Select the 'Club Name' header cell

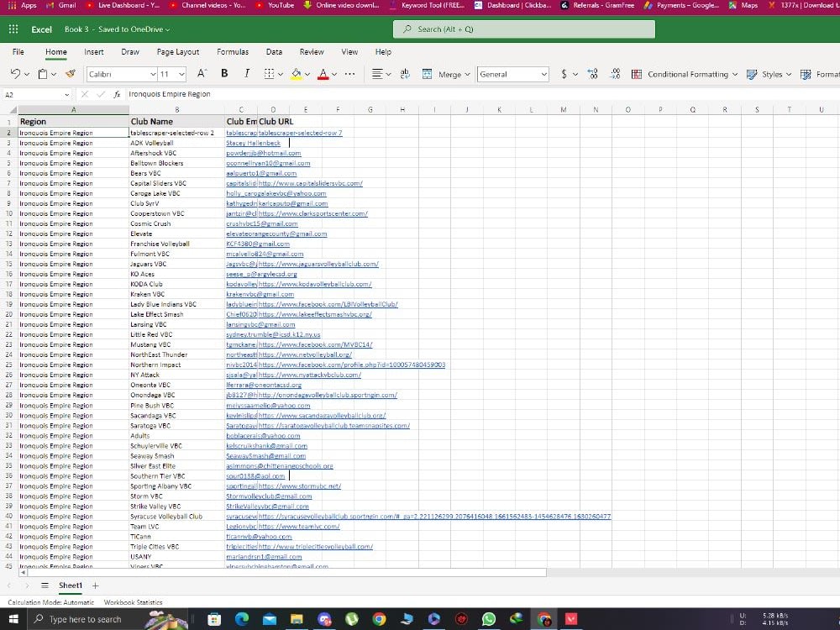pyautogui.click(x=176, y=122)
